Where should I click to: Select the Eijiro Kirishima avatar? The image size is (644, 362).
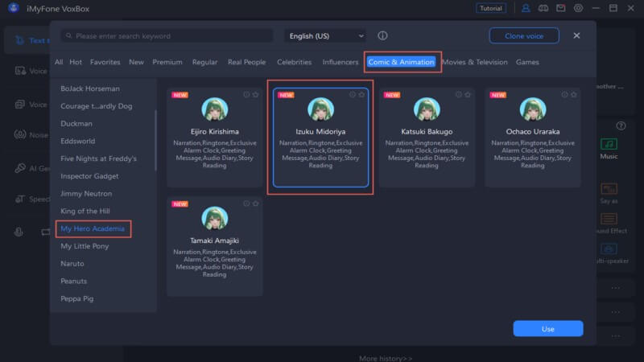[214, 109]
